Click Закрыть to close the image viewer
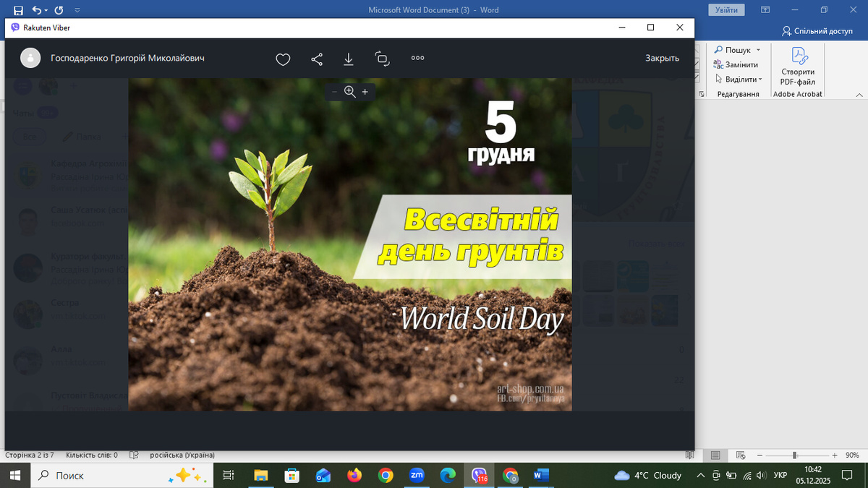 point(662,59)
